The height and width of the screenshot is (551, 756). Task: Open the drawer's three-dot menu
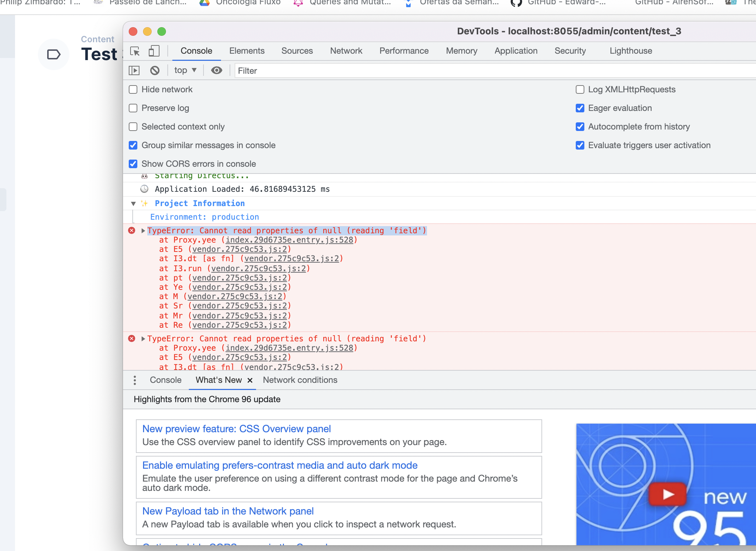click(x=135, y=380)
